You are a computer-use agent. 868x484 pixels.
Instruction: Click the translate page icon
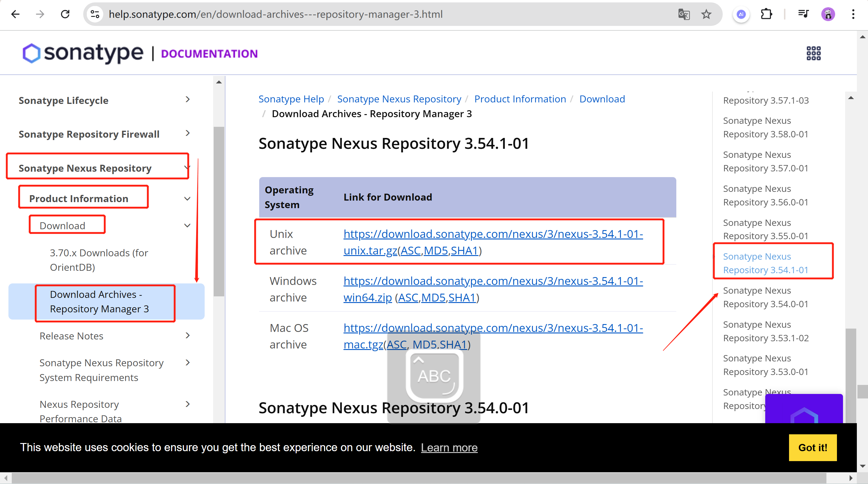[x=684, y=14]
